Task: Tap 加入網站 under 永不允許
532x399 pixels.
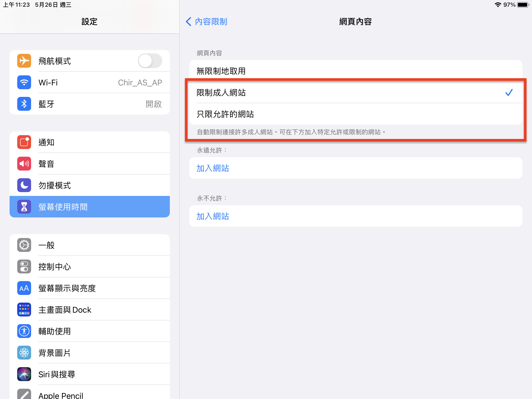Action: click(x=213, y=216)
